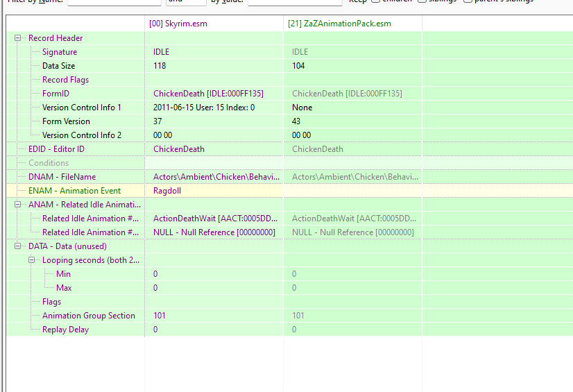Click Skyrim.esm ChickenDeath [IDLE:000FF135] FormID
Screen dimensions: 573x392
(208, 94)
